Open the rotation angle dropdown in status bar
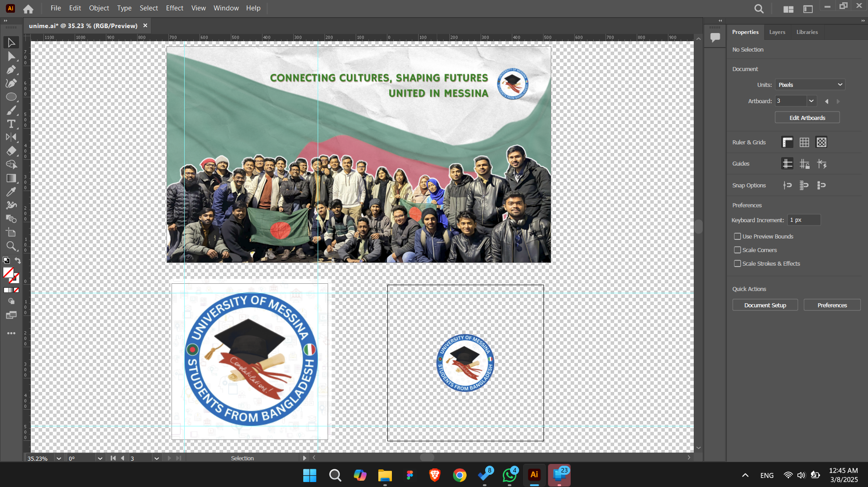Viewport: 868px width, 487px height. point(100,458)
